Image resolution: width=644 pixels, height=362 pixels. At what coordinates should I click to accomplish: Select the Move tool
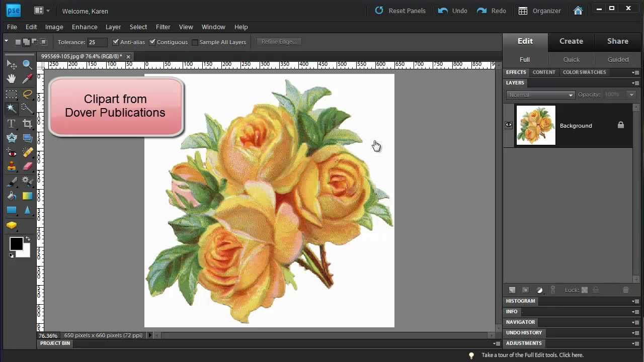tap(12, 65)
